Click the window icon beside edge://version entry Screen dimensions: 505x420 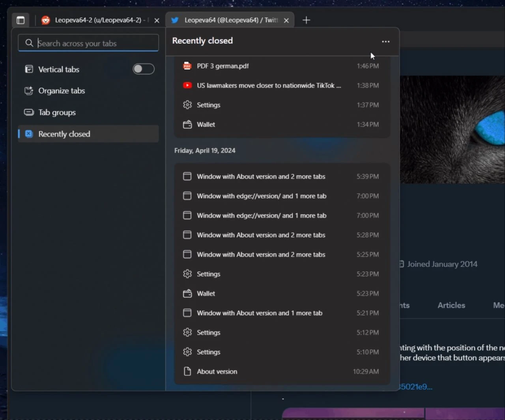[187, 196]
